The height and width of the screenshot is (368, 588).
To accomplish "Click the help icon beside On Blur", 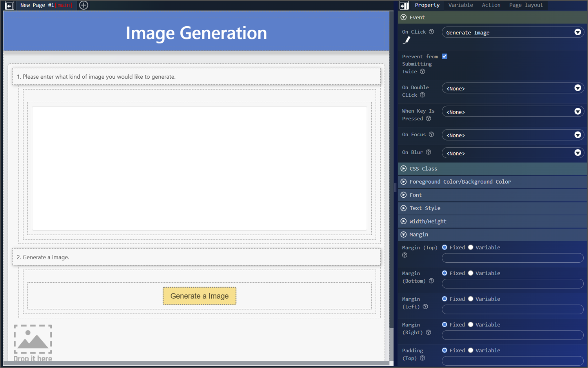I will click(428, 152).
